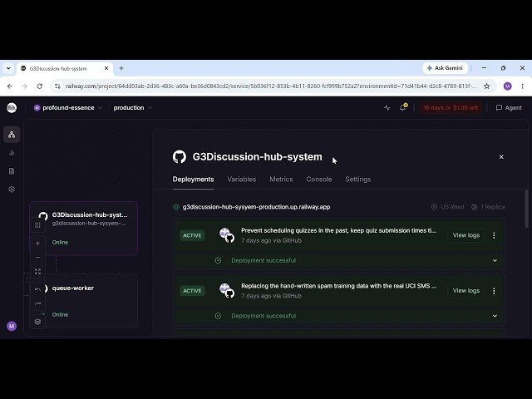This screenshot has height=399, width=532.
Task: Switch to the Settings tab
Action: point(358,180)
